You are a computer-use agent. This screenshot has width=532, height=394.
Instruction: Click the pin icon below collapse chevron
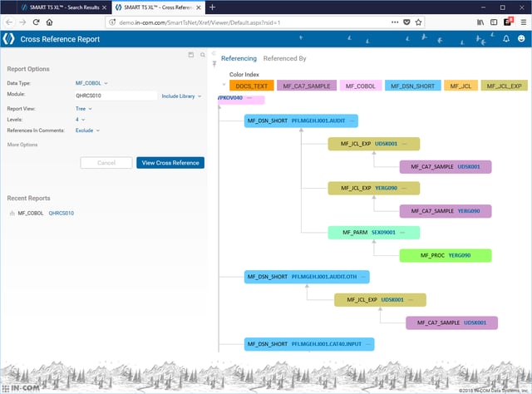click(214, 64)
